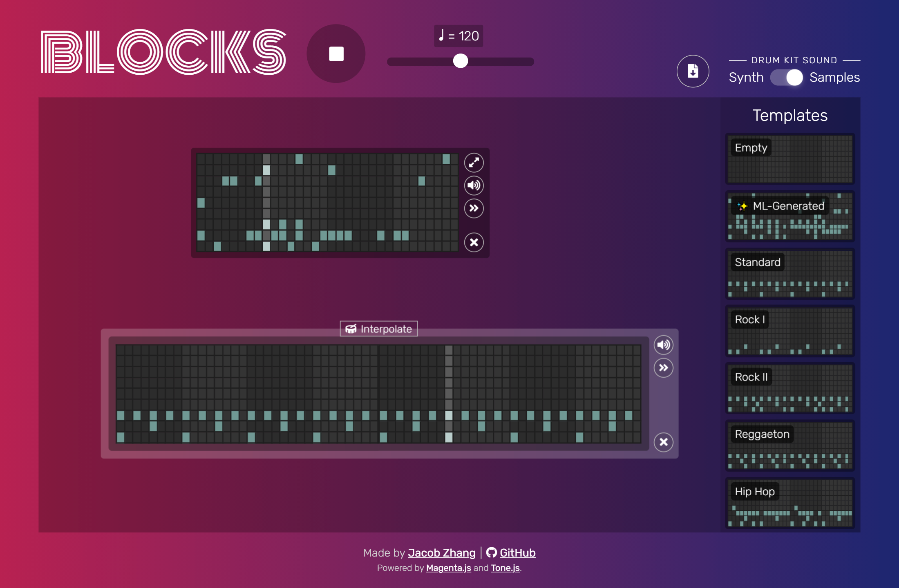Click the top block's double-arrow continue icon
The image size is (899, 588).
point(474,208)
